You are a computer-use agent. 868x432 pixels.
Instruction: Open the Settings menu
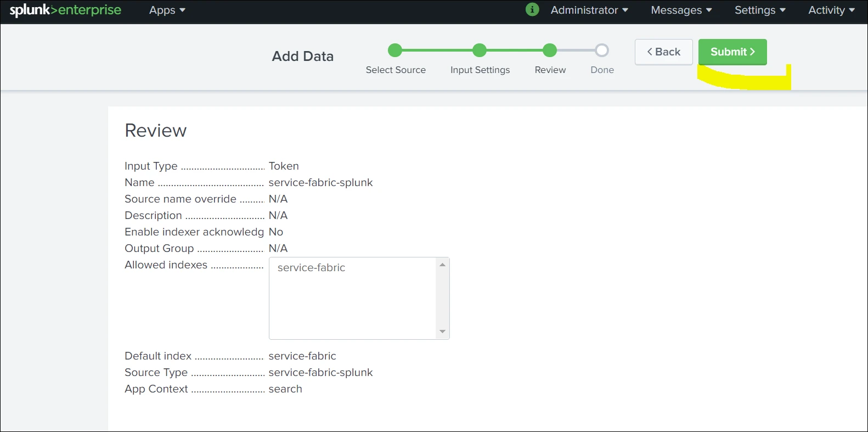(x=760, y=10)
